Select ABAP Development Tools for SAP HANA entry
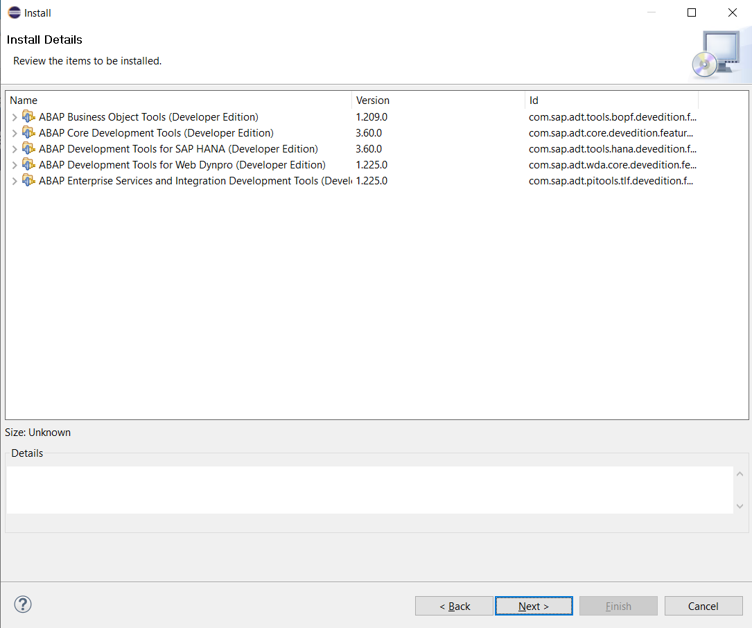Screen dimensions: 752x628 coord(178,149)
